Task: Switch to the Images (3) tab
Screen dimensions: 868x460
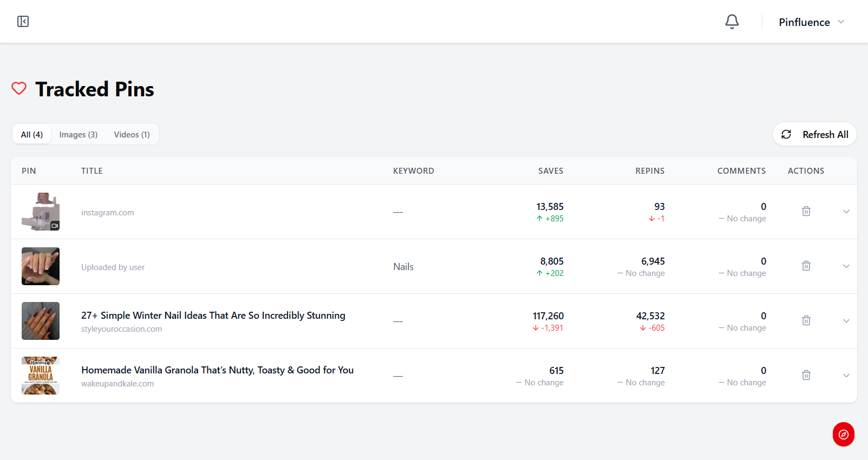Action: point(79,134)
